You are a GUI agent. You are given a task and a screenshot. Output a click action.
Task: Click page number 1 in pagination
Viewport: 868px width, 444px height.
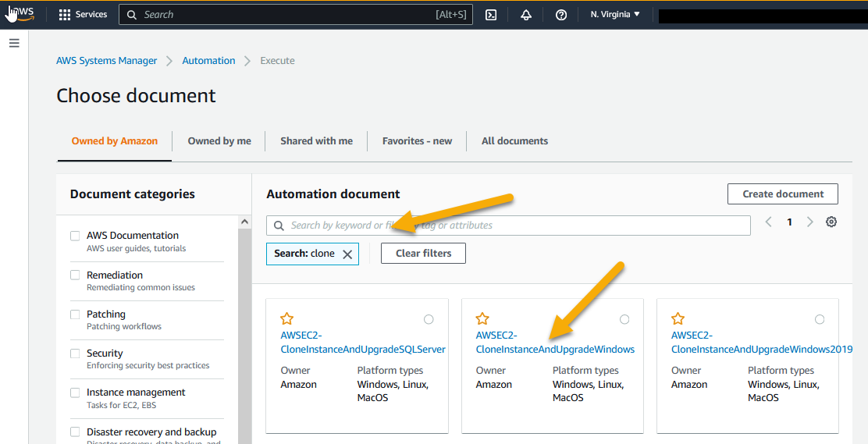point(789,222)
